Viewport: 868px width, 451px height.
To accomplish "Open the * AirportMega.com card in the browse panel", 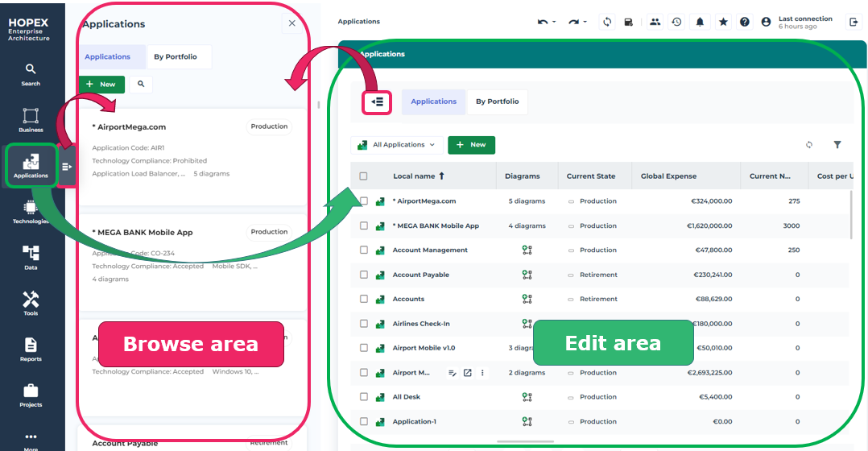I will point(192,156).
